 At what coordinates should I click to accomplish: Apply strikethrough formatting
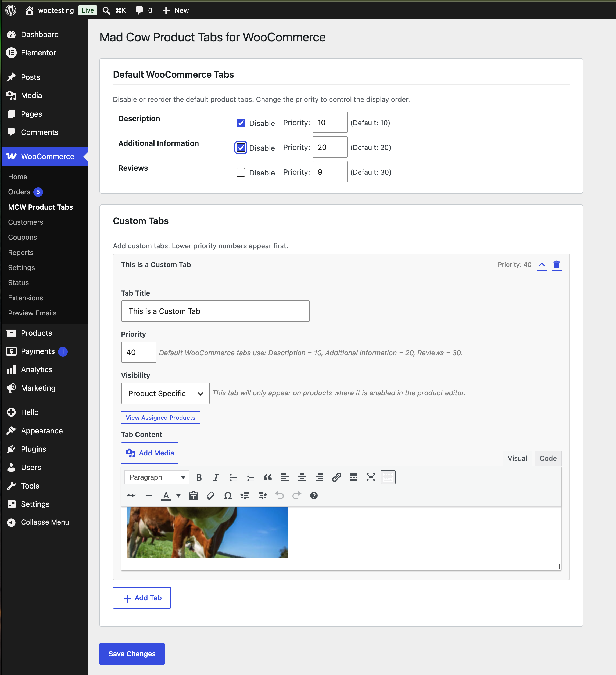(132, 496)
